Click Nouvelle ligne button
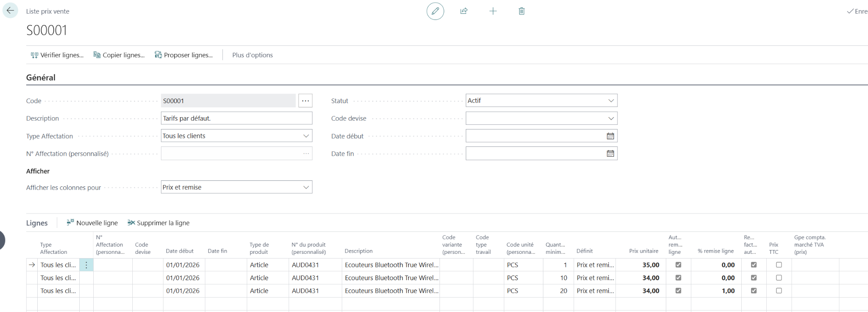Image resolution: width=868 pixels, height=312 pixels. click(x=92, y=223)
